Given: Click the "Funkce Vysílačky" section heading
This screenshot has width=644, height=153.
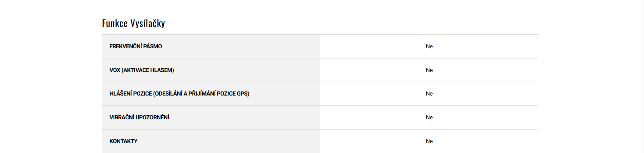Looking at the screenshot, I should (x=133, y=23).
